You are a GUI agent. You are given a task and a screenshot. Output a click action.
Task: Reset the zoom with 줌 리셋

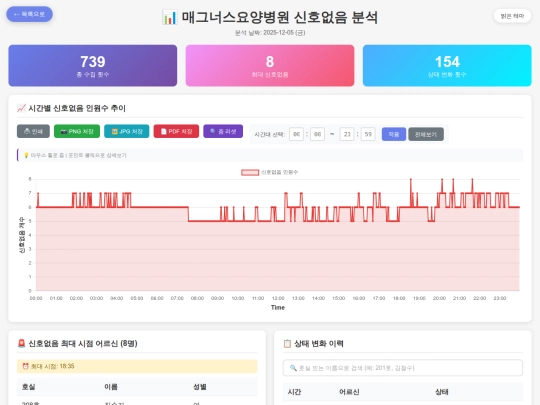[223, 131]
